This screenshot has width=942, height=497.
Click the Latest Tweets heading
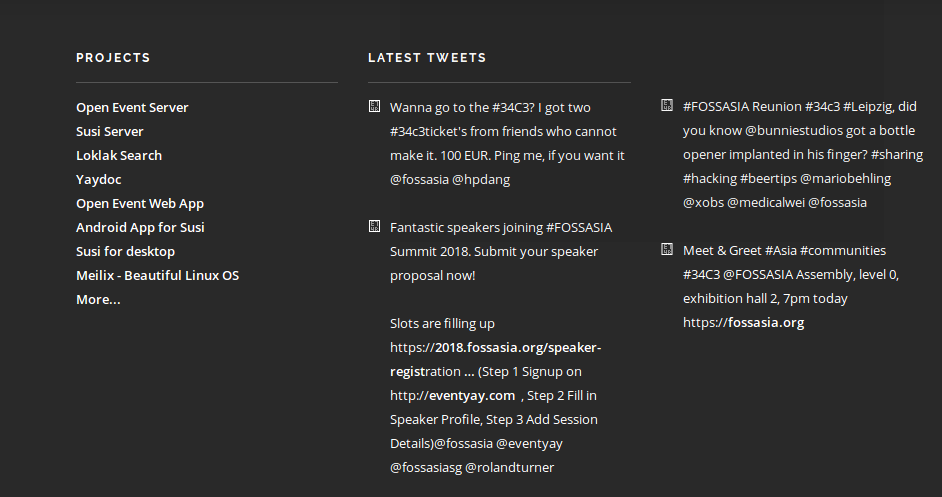(x=427, y=58)
